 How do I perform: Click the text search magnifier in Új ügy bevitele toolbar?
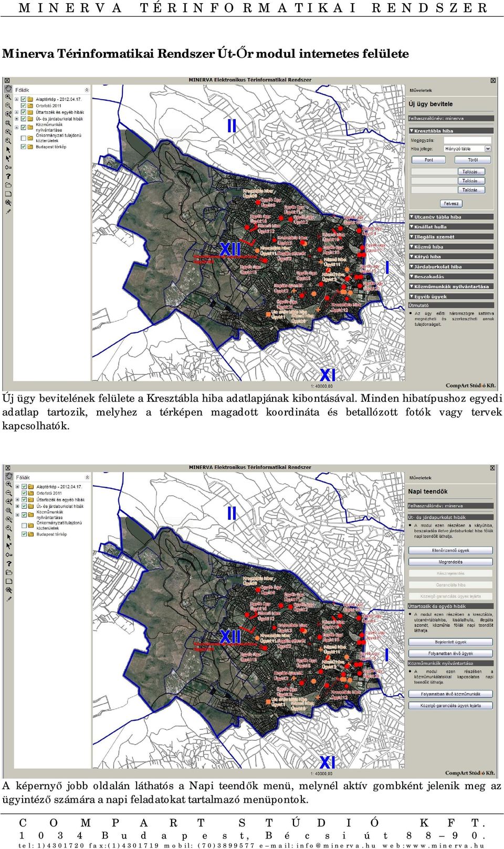pos(8,203)
